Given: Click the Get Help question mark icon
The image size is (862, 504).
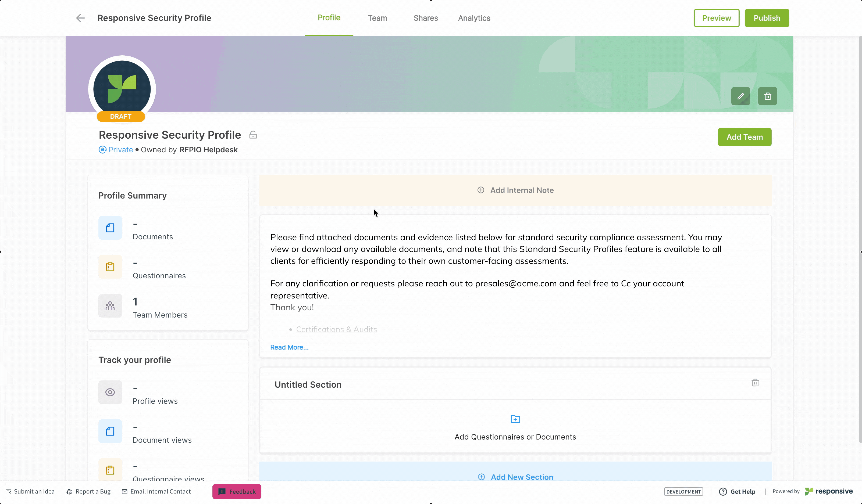Looking at the screenshot, I should pos(723,492).
